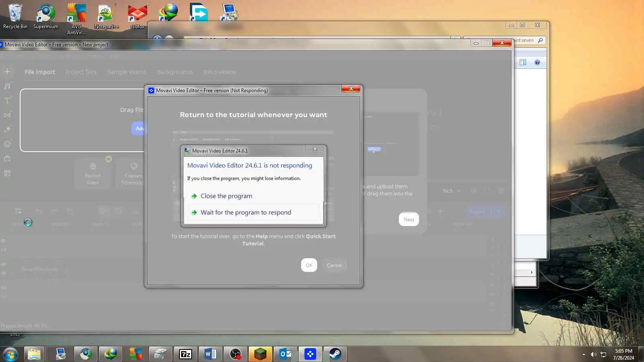Screen dimensions: 644x362
Task: Open the Import plus icon in Movavi sidebar
Action: pyautogui.click(x=7, y=72)
